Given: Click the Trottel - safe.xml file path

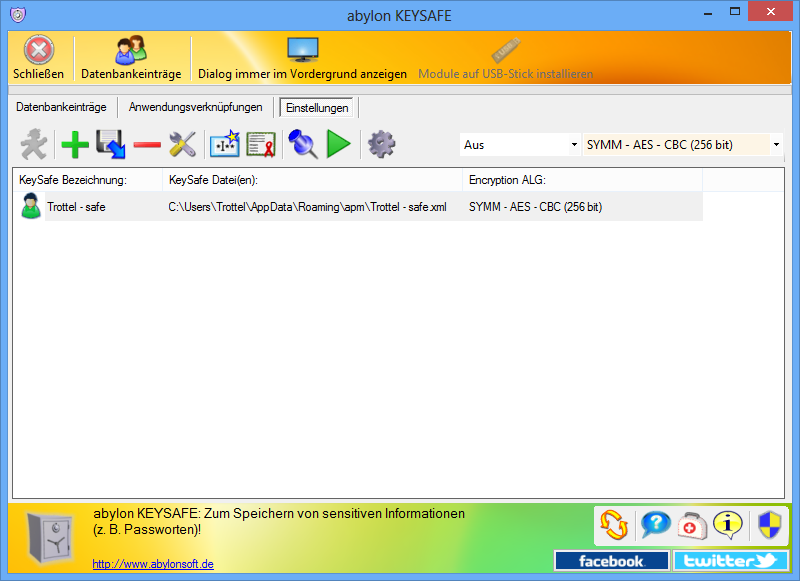Looking at the screenshot, I should (x=307, y=207).
